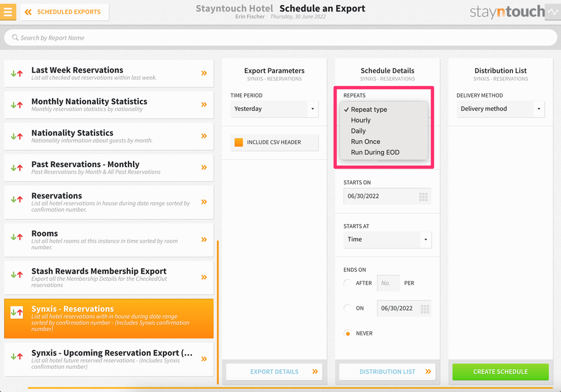This screenshot has width=561, height=392.
Task: Select the Ends On ON radio button
Action: (347, 308)
